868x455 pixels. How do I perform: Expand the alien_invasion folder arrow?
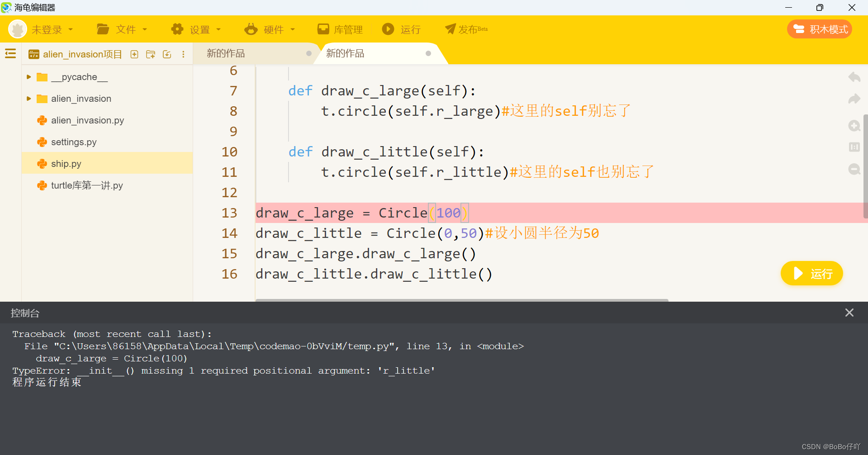click(28, 99)
